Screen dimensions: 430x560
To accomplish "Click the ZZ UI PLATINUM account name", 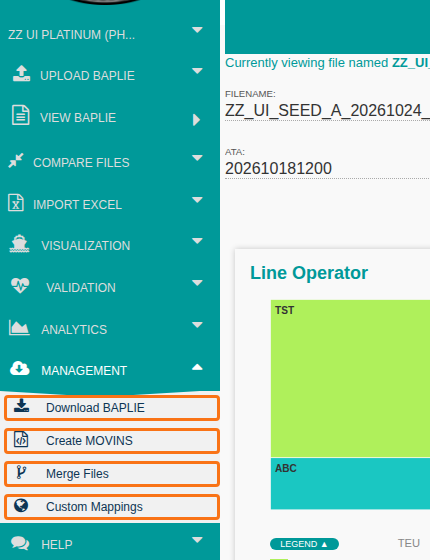I will (x=71, y=35).
